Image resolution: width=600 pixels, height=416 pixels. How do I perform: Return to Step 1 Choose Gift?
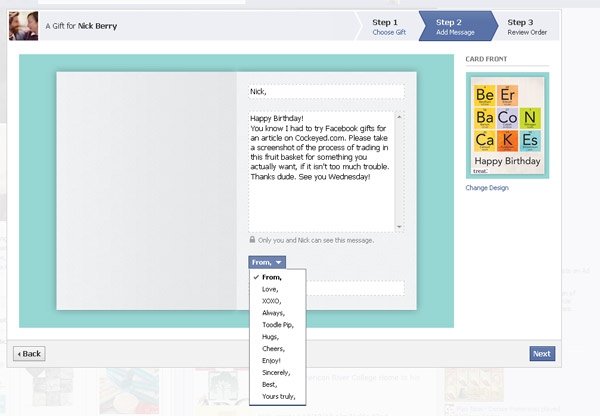tap(389, 27)
